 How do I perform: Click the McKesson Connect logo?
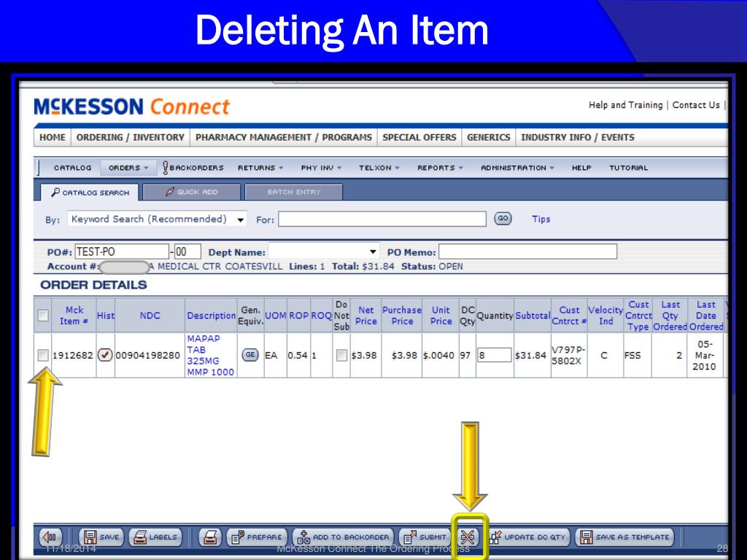point(131,106)
